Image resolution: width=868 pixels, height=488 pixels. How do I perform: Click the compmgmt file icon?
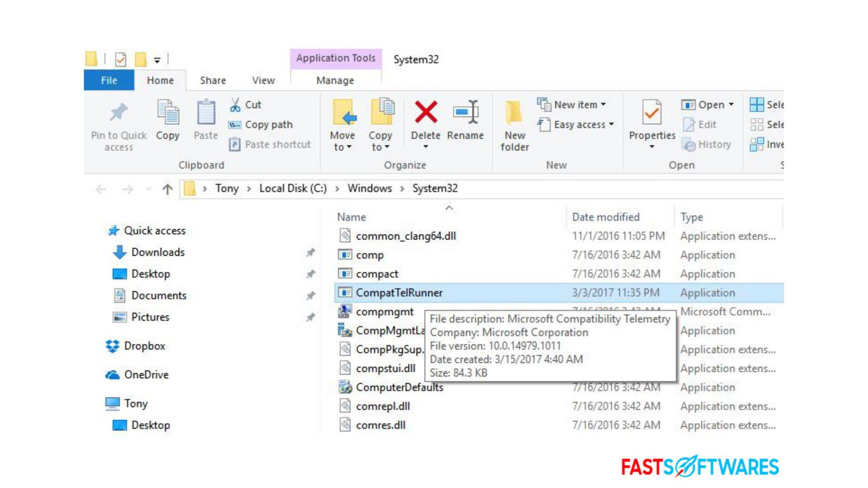tap(345, 311)
